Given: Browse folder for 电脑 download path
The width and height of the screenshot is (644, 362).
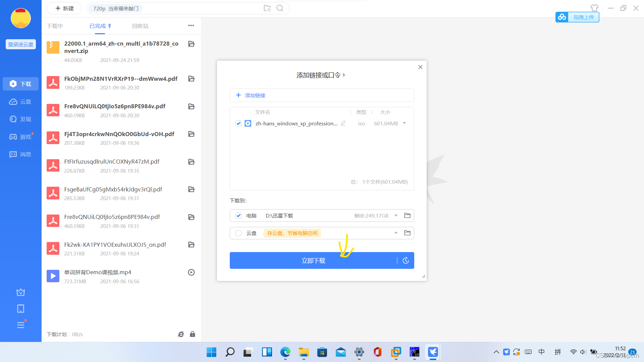Looking at the screenshot, I should tap(407, 216).
